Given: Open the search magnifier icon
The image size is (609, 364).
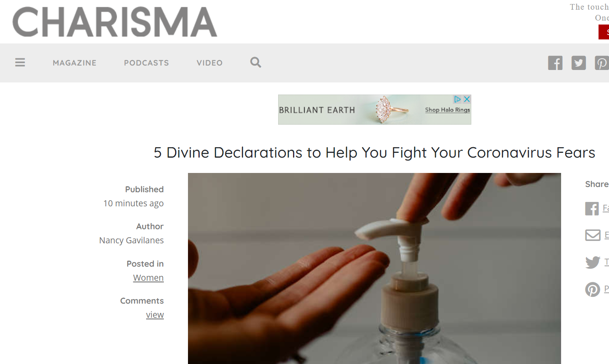Looking at the screenshot, I should click(256, 62).
